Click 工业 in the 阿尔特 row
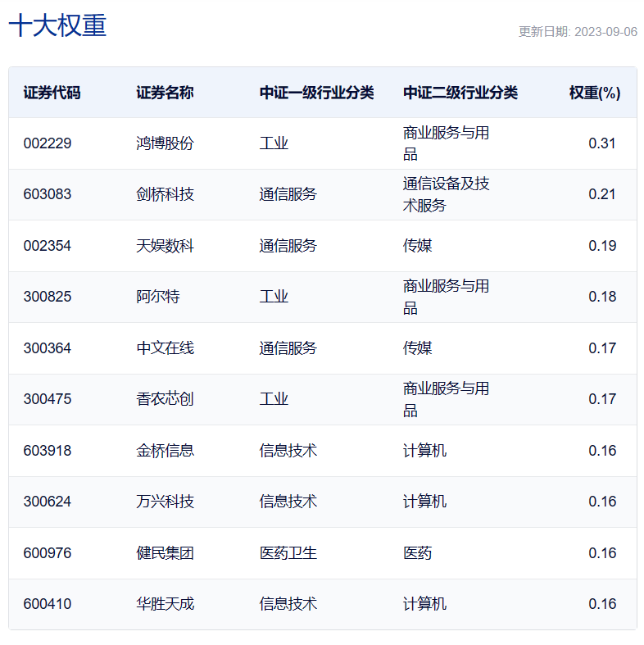 (274, 297)
